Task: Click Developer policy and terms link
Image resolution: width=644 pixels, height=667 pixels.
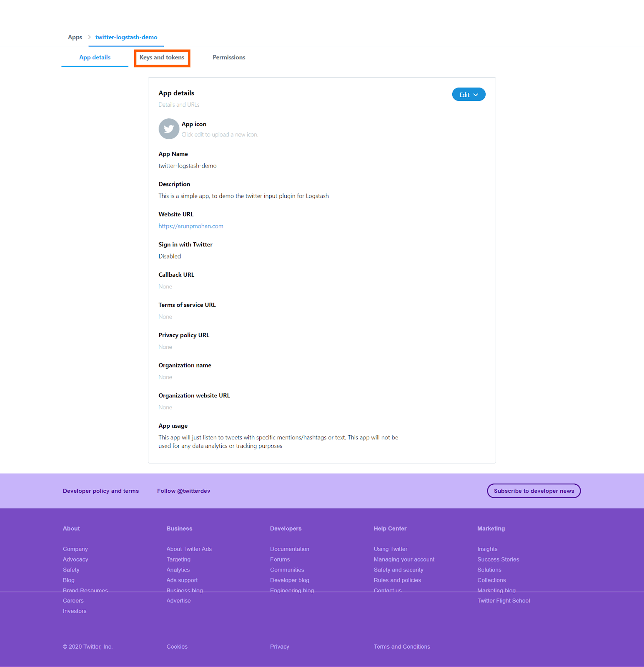Action: click(101, 491)
